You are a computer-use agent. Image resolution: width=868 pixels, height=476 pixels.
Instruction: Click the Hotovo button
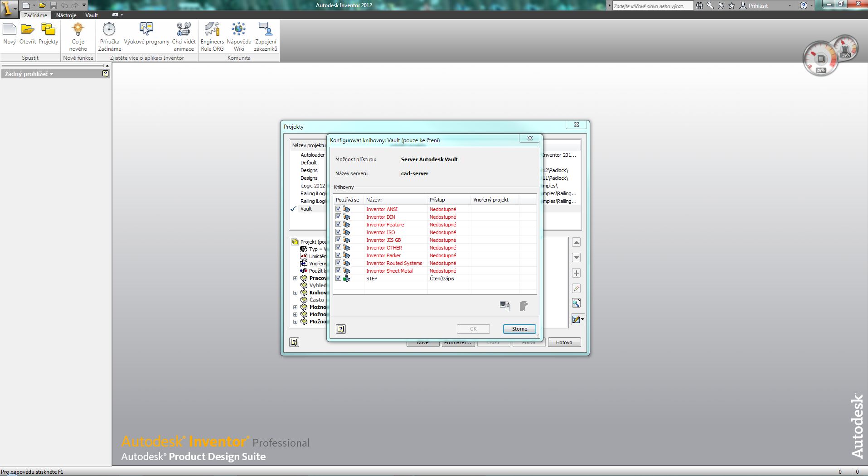tap(564, 342)
